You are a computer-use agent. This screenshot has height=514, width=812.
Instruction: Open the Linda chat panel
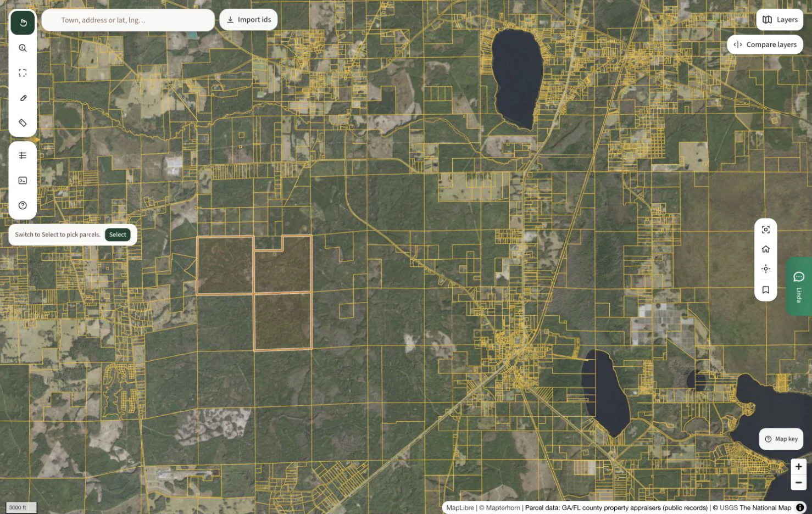(799, 286)
